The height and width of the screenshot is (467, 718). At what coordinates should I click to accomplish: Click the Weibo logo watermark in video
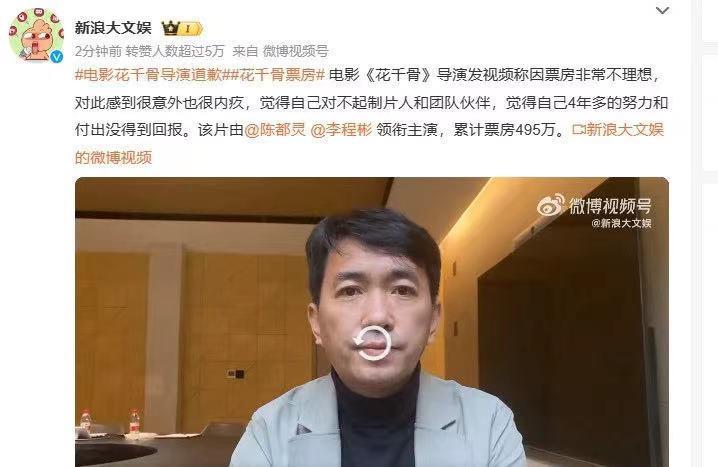[x=550, y=205]
